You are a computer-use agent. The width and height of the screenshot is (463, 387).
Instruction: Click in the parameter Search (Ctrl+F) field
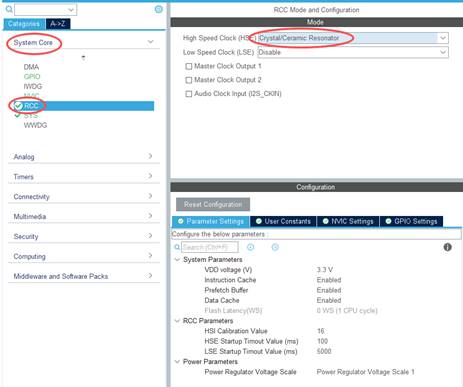click(210, 247)
